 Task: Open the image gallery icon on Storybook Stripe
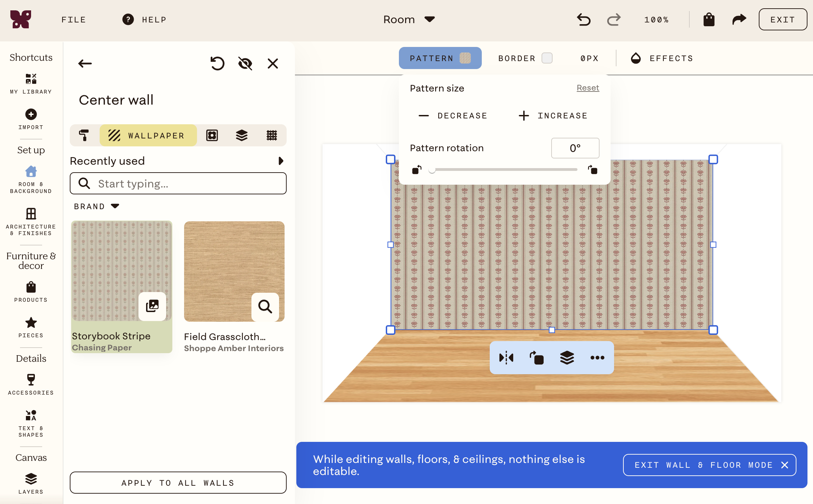pos(152,306)
